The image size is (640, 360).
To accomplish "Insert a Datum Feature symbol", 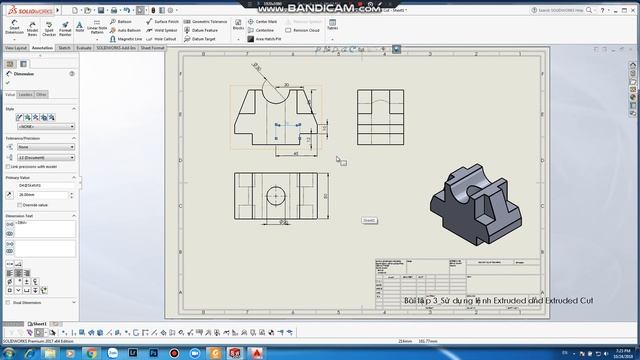I will pos(201,30).
